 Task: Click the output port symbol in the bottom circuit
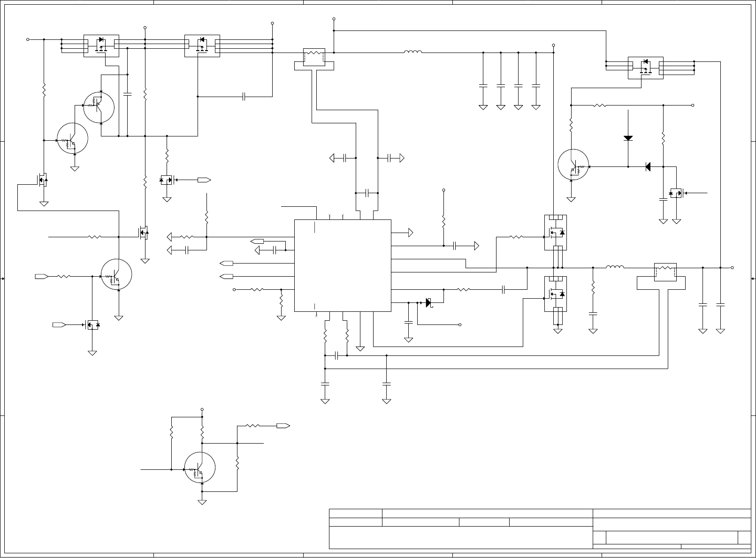point(283,426)
